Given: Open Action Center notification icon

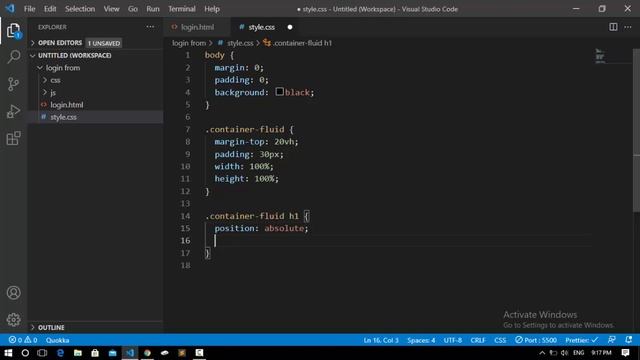Looking at the screenshot, I should [x=625, y=353].
